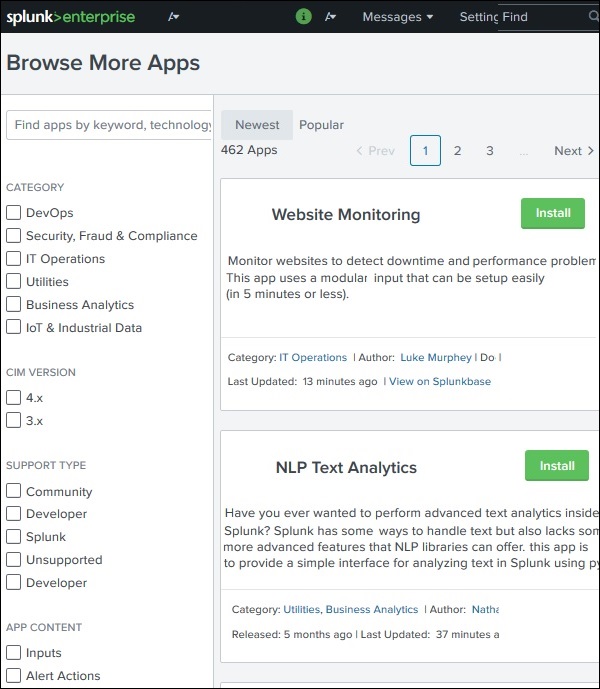Click the icon right of the Splunk logo
The height and width of the screenshot is (689, 600).
tap(174, 16)
